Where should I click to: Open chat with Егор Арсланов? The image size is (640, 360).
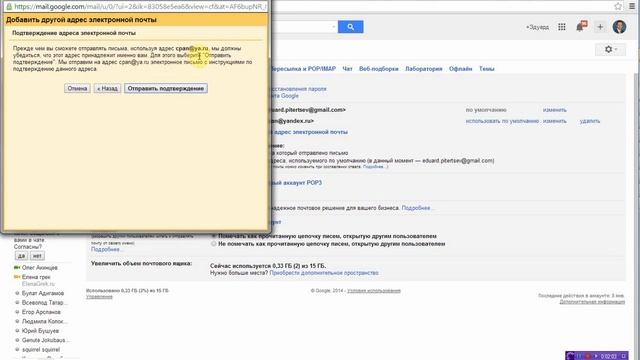coord(41,312)
